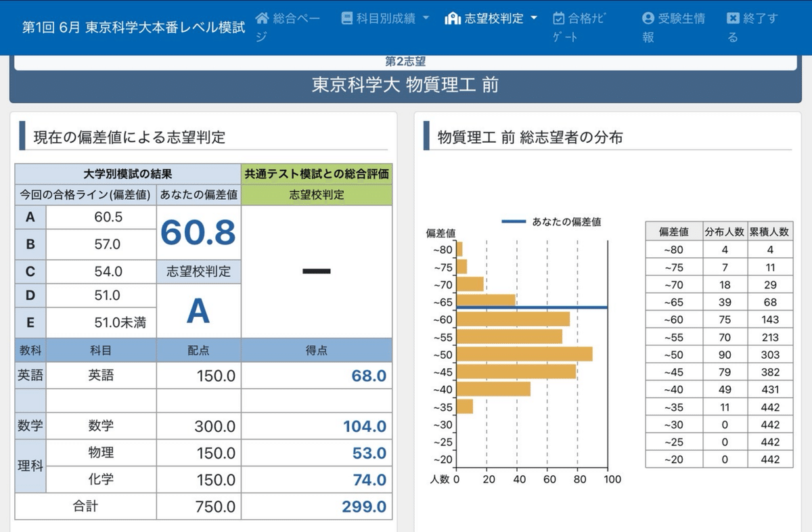Click the 分布人数 column header
The image size is (812, 532).
(x=725, y=231)
